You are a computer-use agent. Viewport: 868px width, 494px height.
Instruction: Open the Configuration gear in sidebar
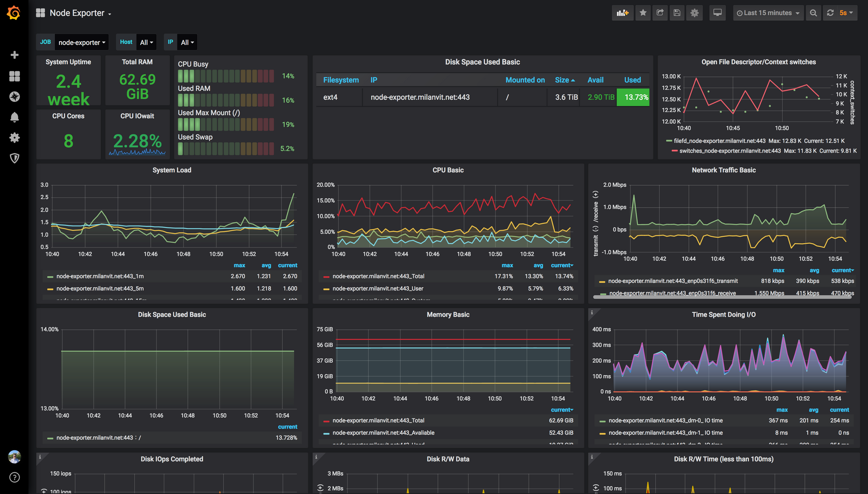[14, 137]
